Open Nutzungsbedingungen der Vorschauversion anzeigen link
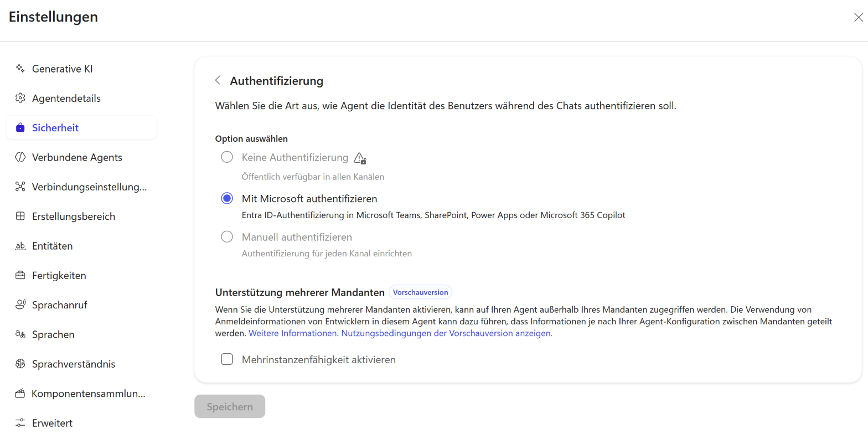 447,333
